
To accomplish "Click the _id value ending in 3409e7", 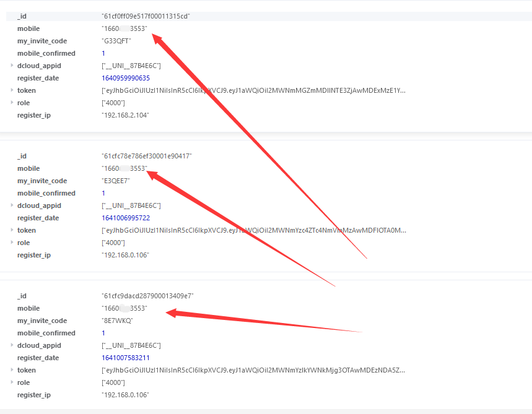I will tap(147, 296).
